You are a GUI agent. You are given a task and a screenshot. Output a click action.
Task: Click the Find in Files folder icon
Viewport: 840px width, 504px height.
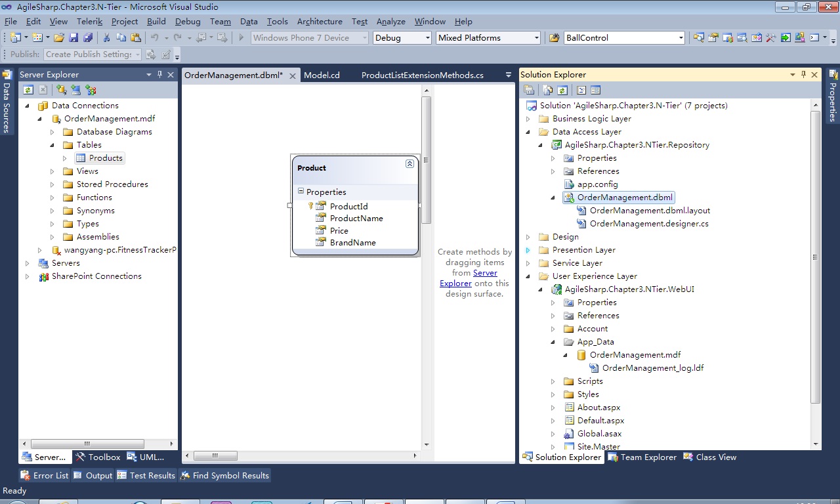pos(554,37)
